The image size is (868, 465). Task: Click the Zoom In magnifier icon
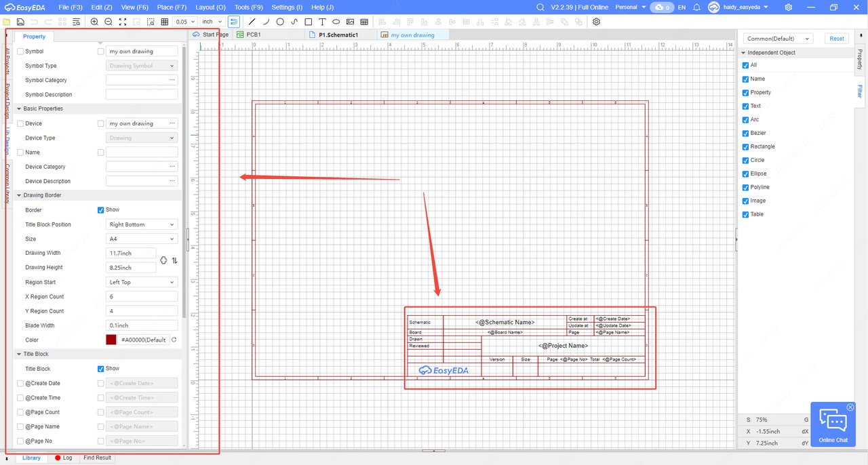click(94, 22)
